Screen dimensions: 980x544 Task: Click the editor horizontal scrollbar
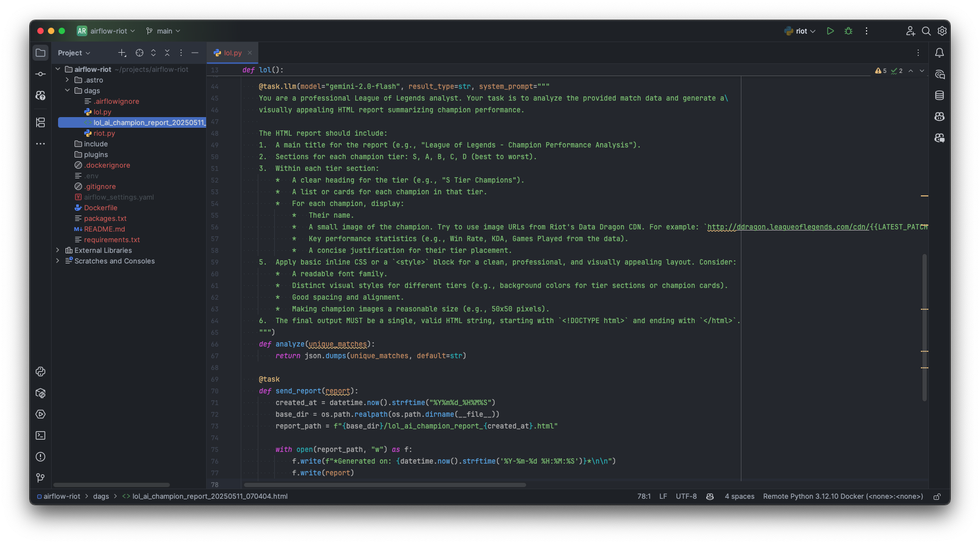[385, 485]
